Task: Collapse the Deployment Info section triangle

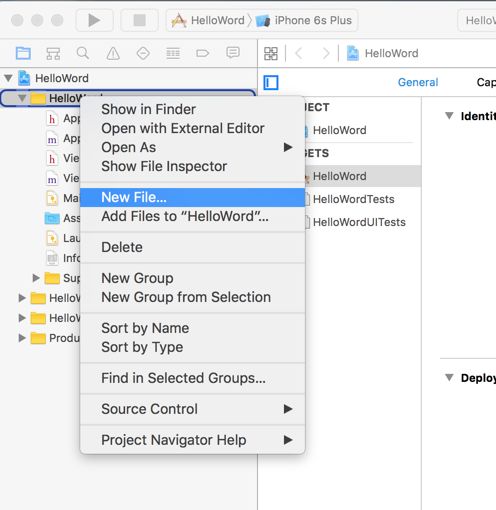Action: (x=449, y=377)
